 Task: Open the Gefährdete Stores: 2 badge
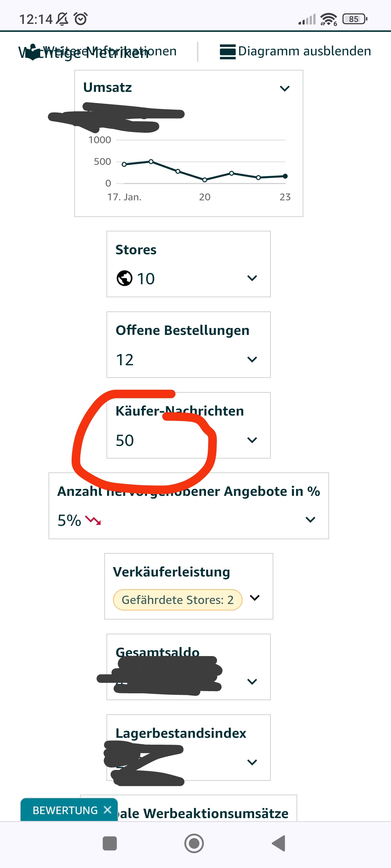point(177,600)
